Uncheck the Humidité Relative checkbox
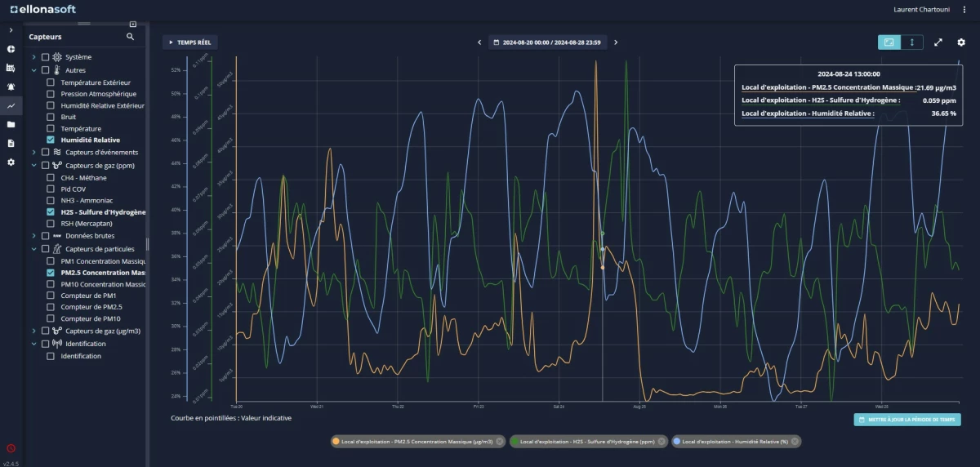The image size is (980, 467). (51, 140)
